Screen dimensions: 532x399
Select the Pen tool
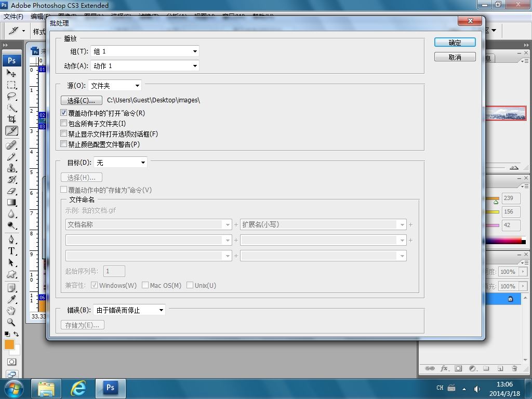pos(11,240)
